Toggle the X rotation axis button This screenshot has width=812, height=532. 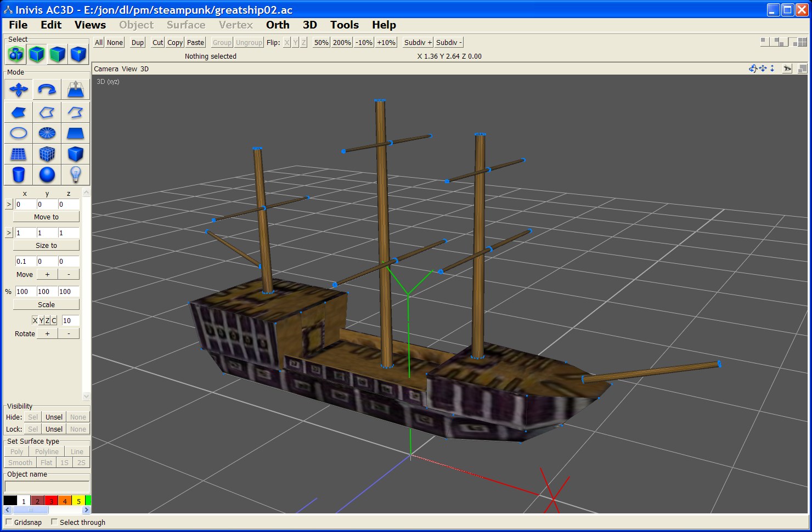[35, 320]
